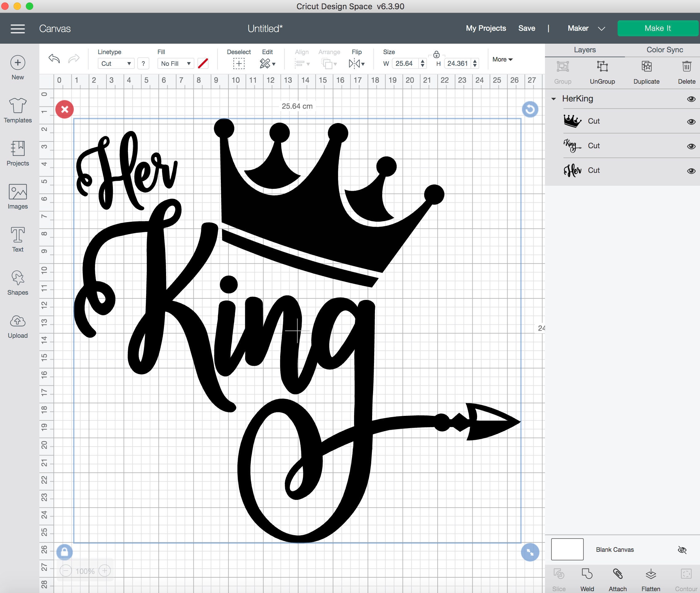
Task: Switch to the Color Sync tab
Action: [664, 50]
